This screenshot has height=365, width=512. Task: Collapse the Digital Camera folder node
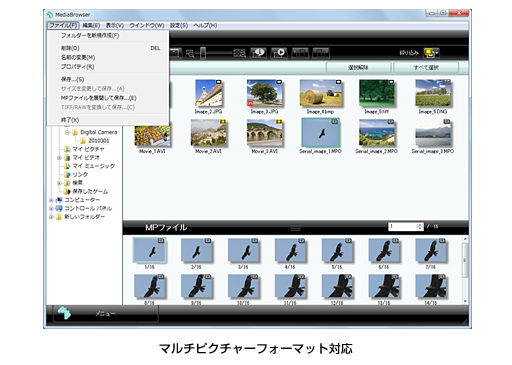pos(67,132)
